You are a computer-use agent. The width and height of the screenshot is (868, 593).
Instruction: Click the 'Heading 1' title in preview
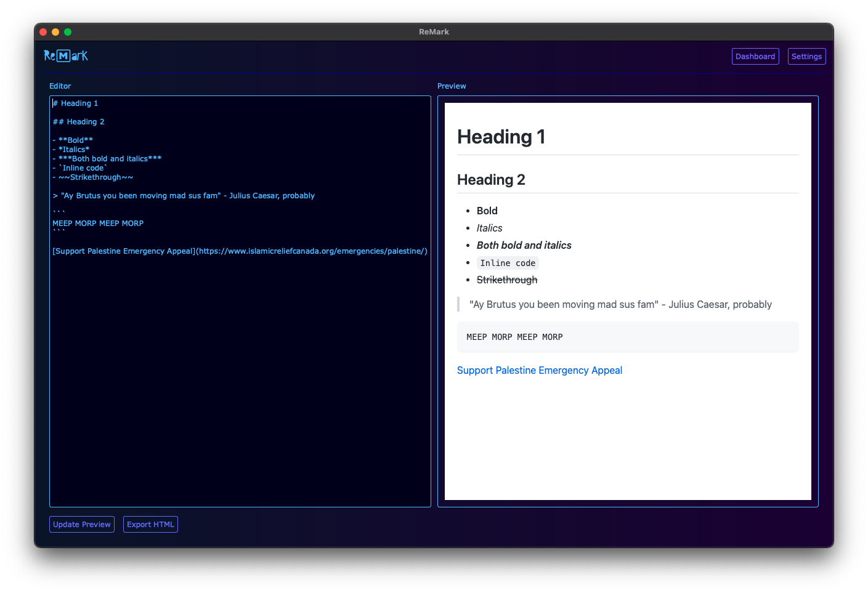pyautogui.click(x=501, y=137)
